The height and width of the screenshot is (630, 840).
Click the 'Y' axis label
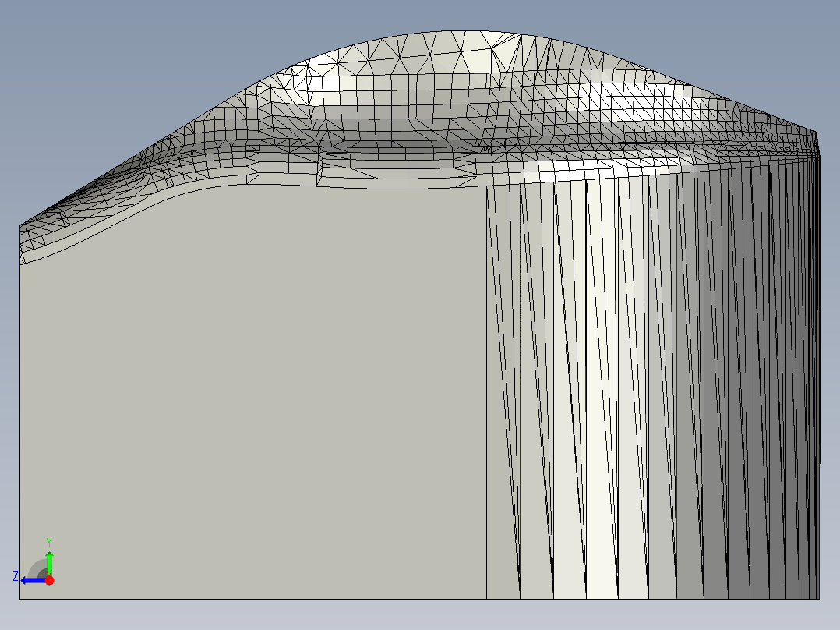click(49, 542)
